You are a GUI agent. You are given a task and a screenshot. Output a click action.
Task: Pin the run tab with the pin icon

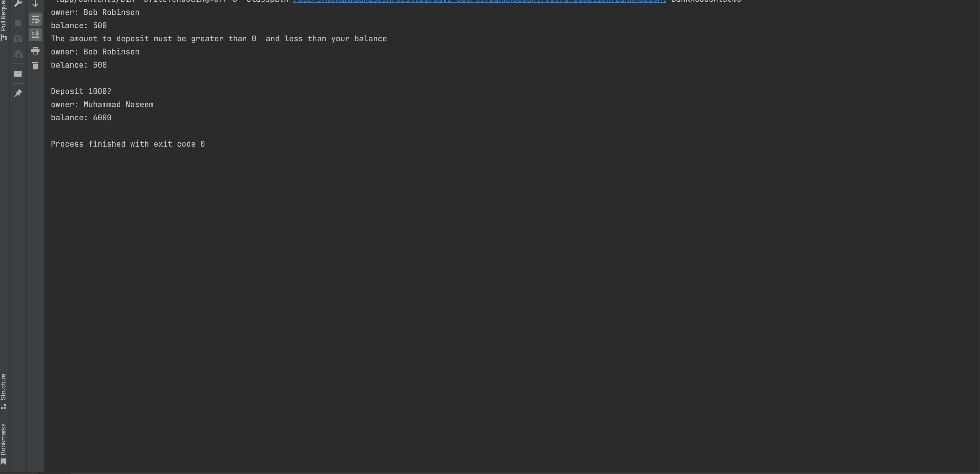tap(17, 93)
